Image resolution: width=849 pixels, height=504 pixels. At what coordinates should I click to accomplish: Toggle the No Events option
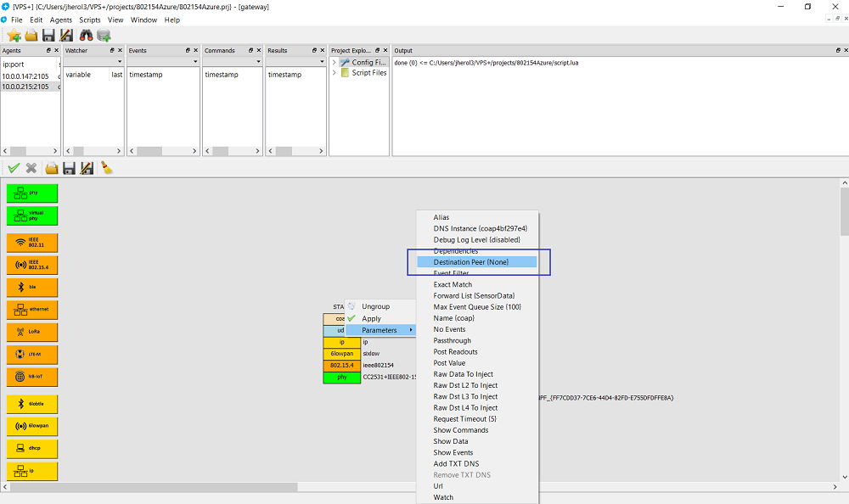coord(449,329)
